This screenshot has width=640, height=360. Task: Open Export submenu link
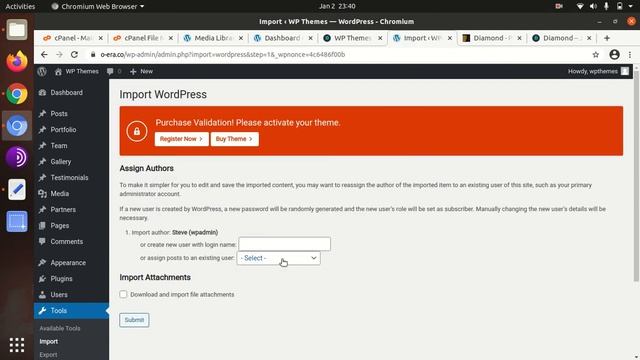(x=48, y=355)
